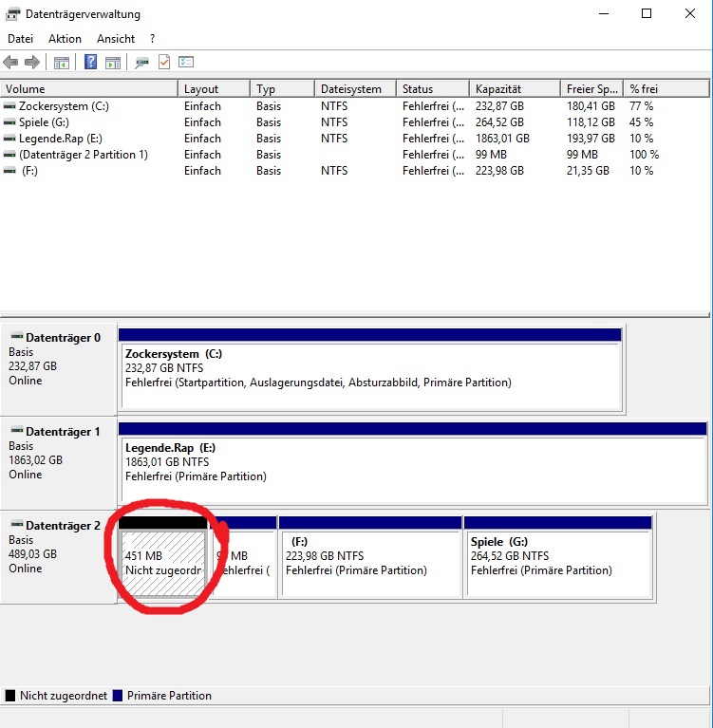Select the (Datenträger 2 Partition 1) row

coord(355,155)
